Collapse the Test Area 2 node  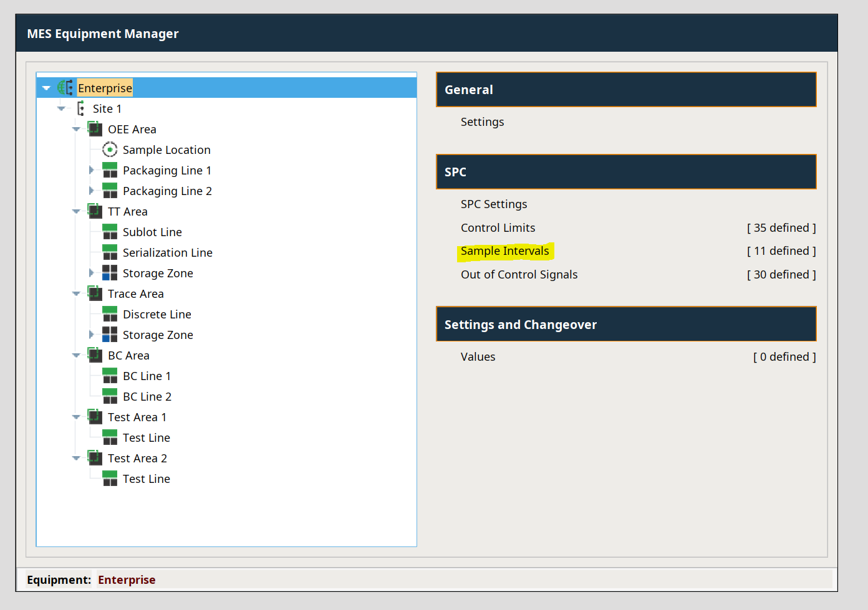pos(76,458)
